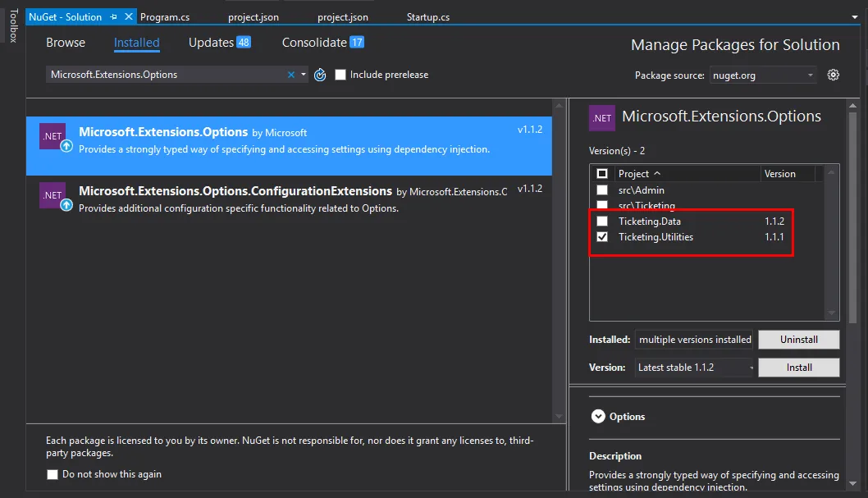
Task: Click the Install button
Action: (x=798, y=368)
